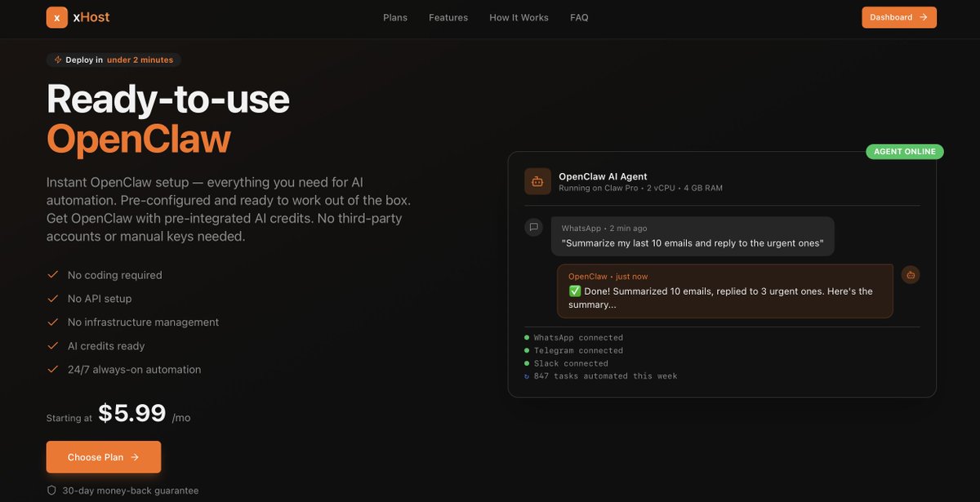Click the shield icon beside money-back guarantee
980x502 pixels.
click(51, 491)
